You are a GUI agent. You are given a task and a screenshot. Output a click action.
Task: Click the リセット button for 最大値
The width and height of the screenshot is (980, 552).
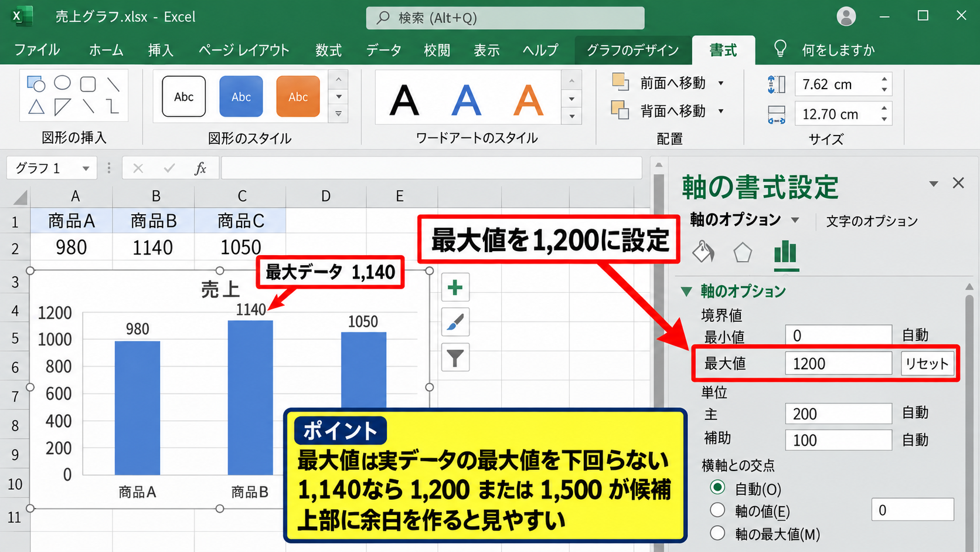tap(927, 364)
